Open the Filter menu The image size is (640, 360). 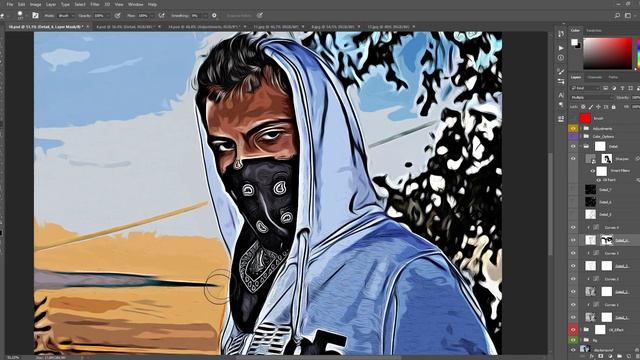(95, 4)
